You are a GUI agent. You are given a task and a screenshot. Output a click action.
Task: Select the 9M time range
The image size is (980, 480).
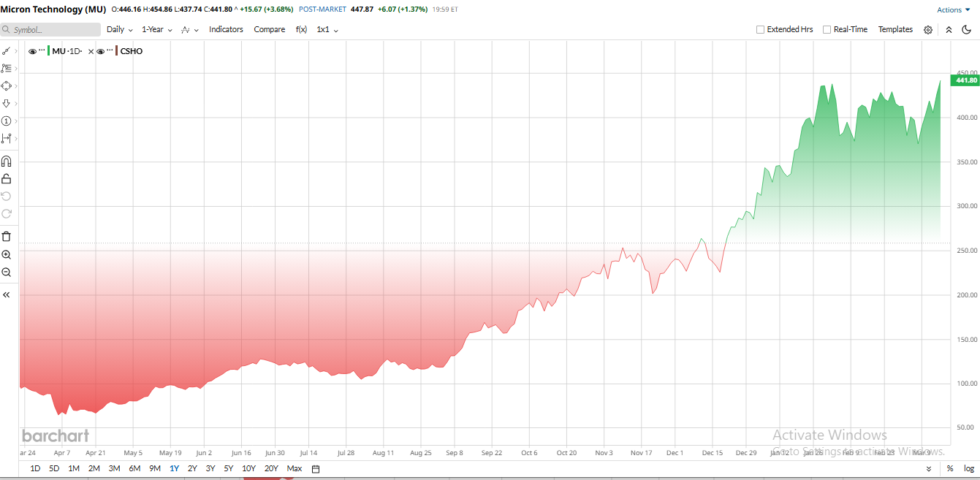[x=154, y=468]
